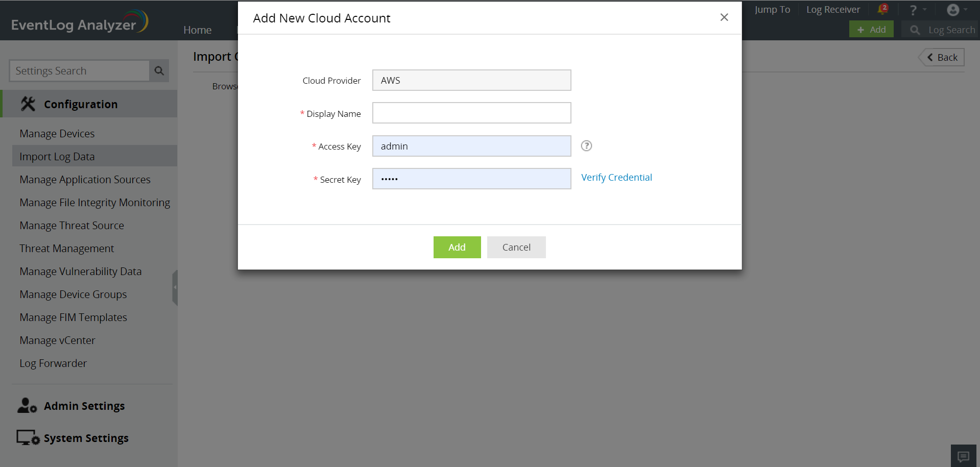The height and width of the screenshot is (467, 980).
Task: Click the Settings Search magnifier icon
Action: point(159,71)
